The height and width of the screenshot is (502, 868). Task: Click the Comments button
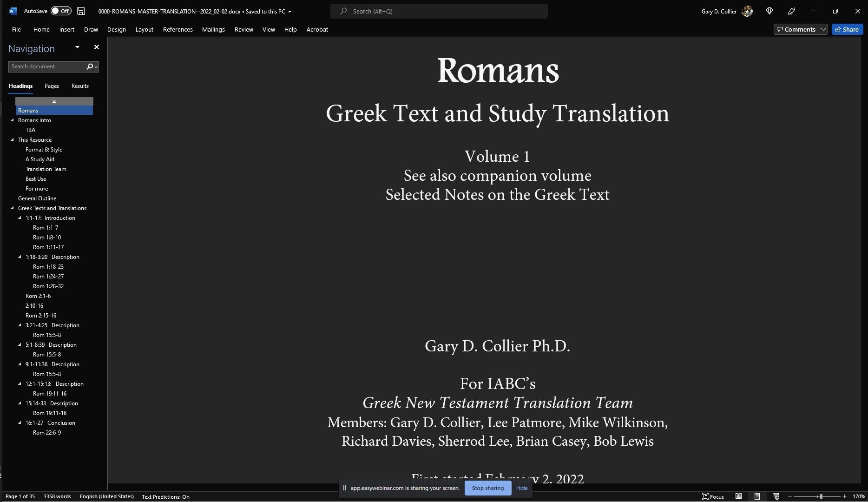[x=796, y=29]
